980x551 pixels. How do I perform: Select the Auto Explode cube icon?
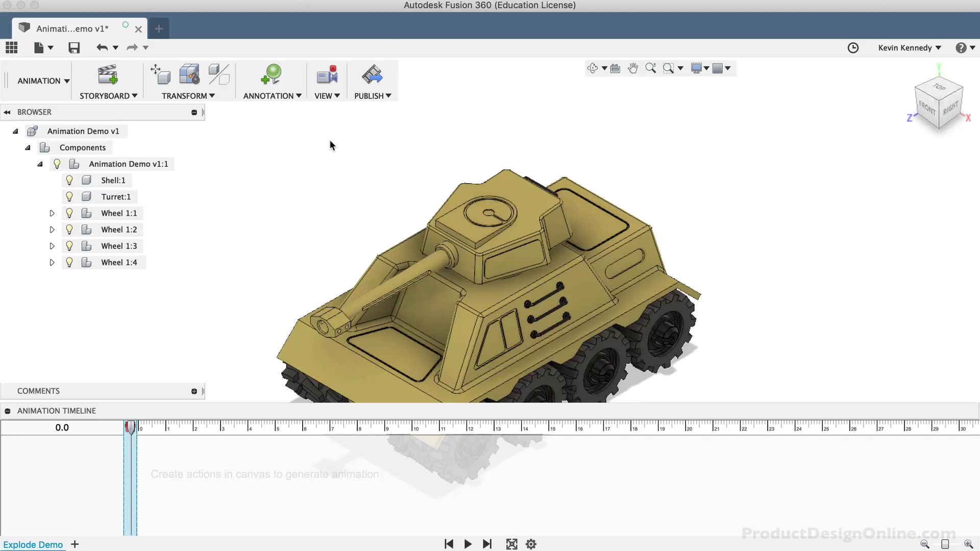tap(189, 74)
